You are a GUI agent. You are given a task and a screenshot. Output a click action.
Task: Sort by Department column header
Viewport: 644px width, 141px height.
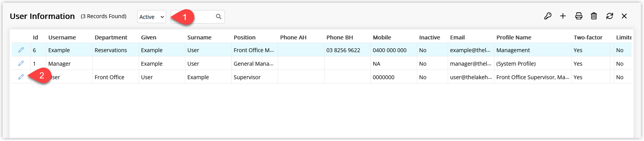point(111,37)
